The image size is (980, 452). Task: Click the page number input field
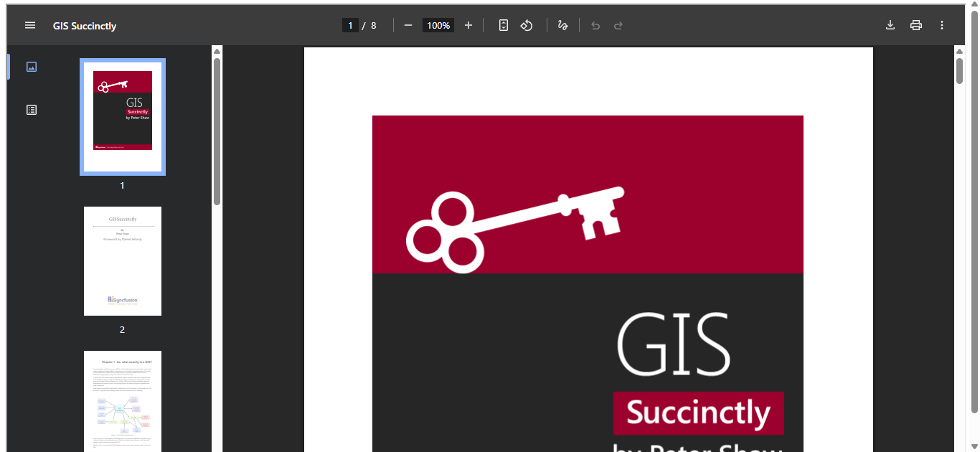[x=350, y=25]
